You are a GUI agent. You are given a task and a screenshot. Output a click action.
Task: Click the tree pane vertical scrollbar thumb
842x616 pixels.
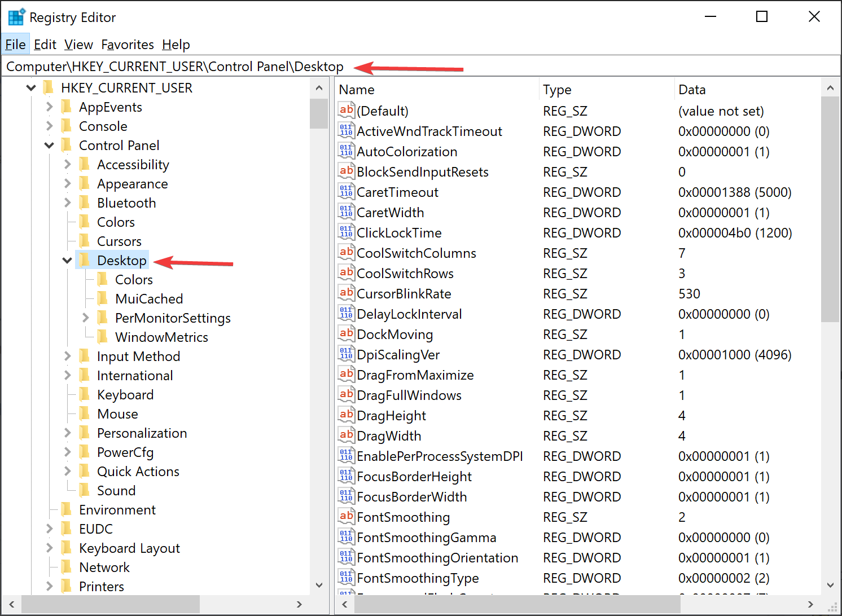(319, 113)
